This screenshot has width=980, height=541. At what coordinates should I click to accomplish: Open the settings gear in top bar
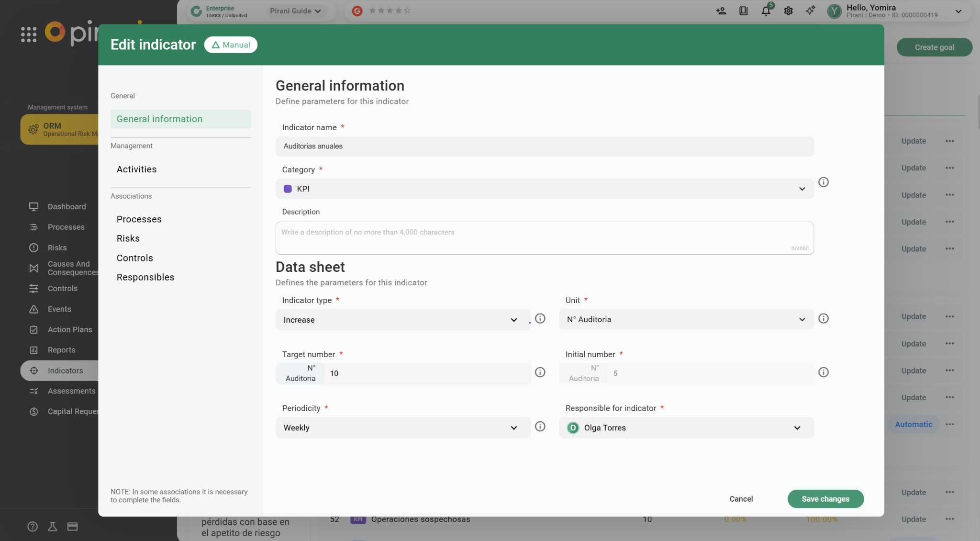[788, 11]
